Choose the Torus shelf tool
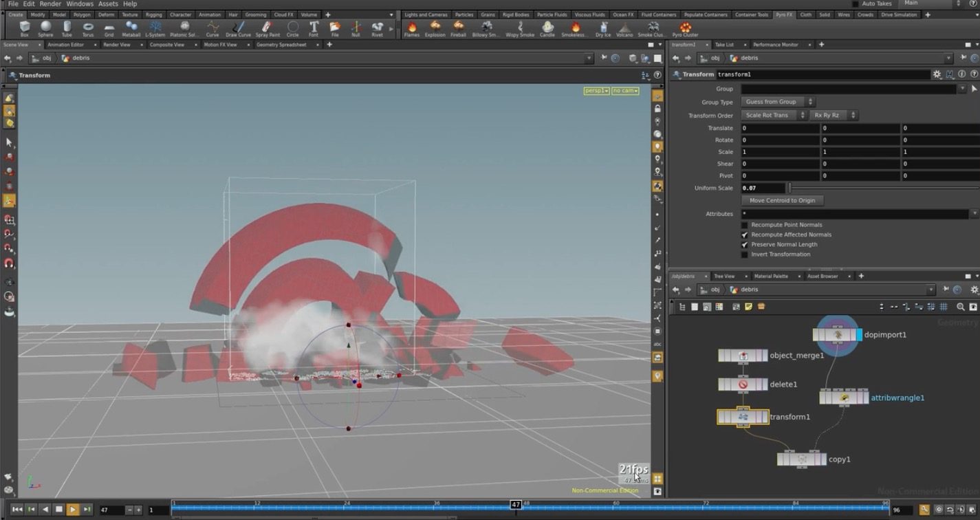Image resolution: width=980 pixels, height=520 pixels. pos(88,29)
